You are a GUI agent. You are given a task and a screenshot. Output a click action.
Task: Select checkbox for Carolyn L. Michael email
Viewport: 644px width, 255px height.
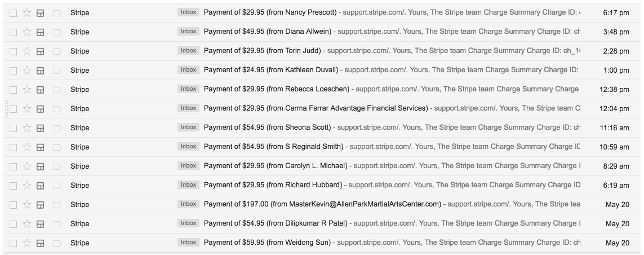click(x=13, y=166)
